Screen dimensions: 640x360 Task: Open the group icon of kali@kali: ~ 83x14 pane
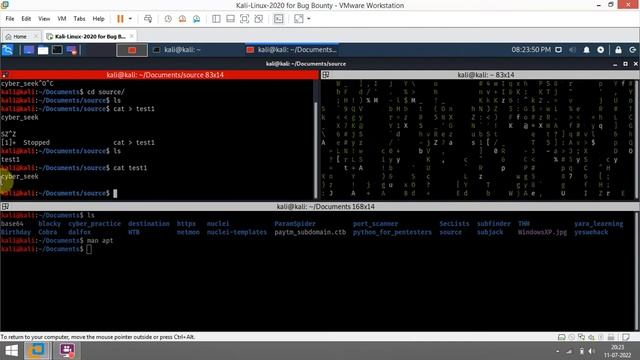tap(325, 75)
